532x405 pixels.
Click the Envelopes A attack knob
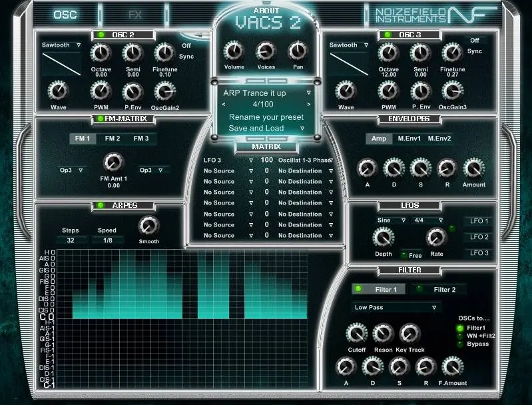(x=367, y=169)
